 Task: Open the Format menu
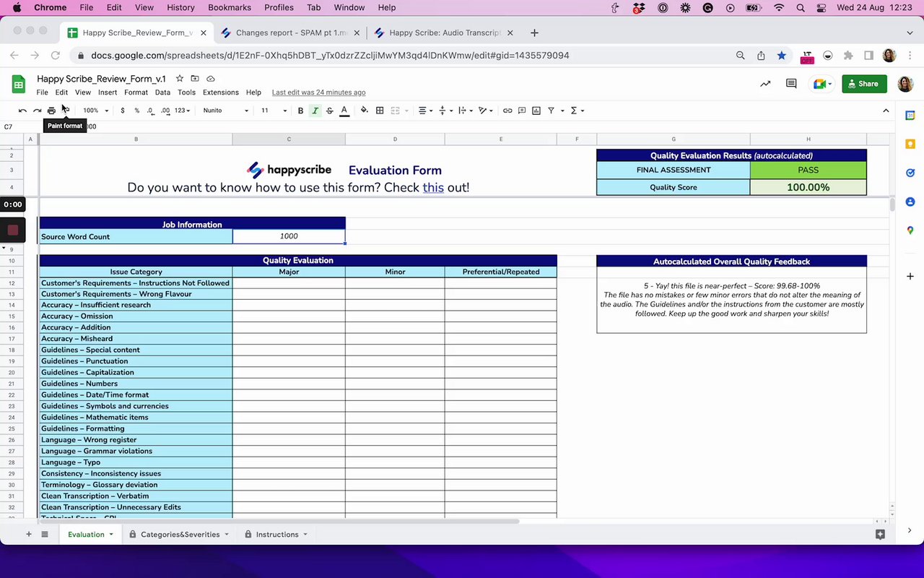coord(136,92)
